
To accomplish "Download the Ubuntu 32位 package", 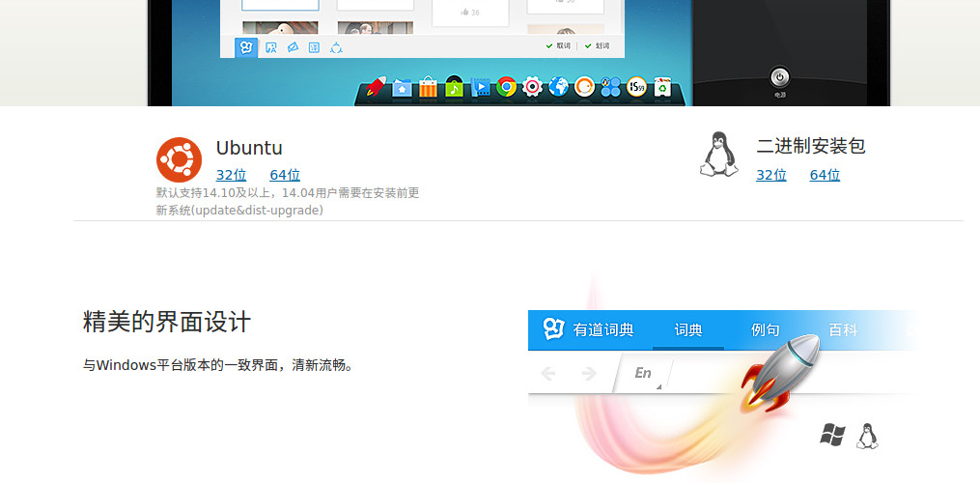I will coord(231,175).
